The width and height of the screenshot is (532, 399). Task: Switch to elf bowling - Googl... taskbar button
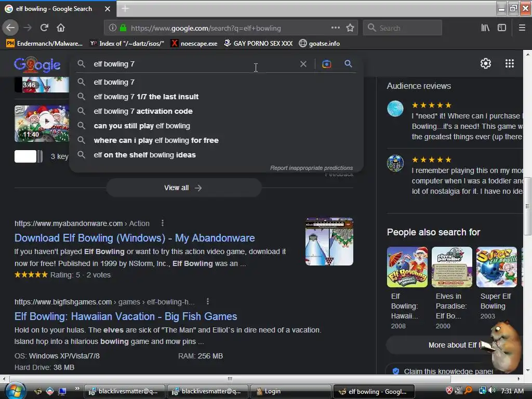(x=374, y=391)
